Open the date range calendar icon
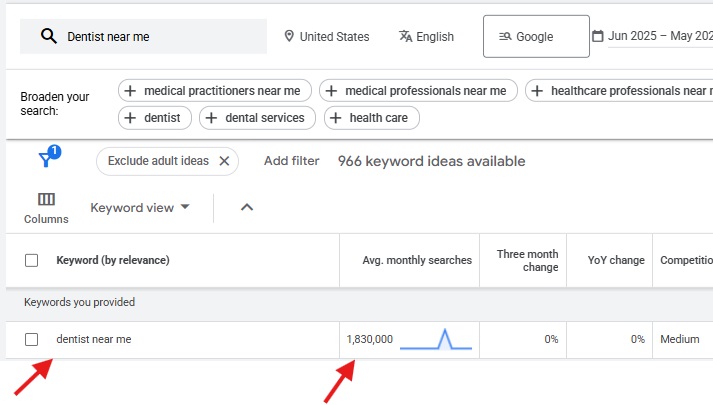Viewport: 713px width, 405px height. 598,36
